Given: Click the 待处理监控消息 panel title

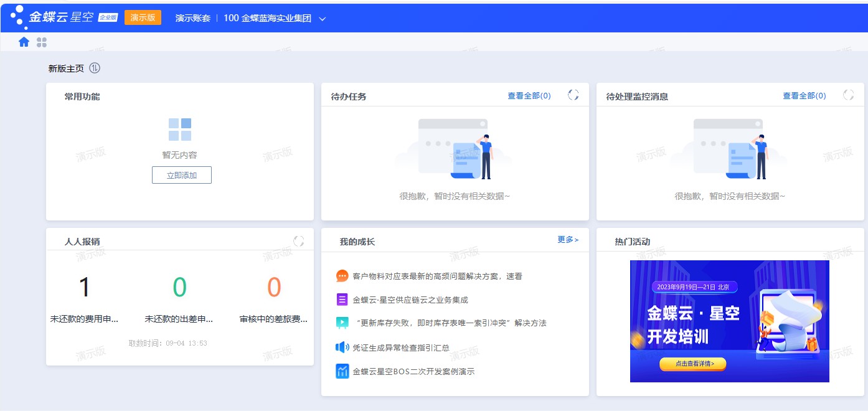Looking at the screenshot, I should 638,97.
